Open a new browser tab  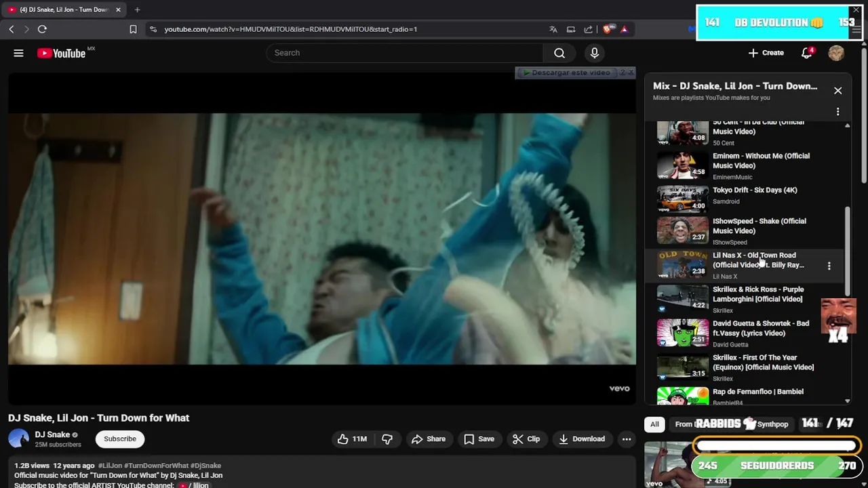pyautogui.click(x=137, y=9)
